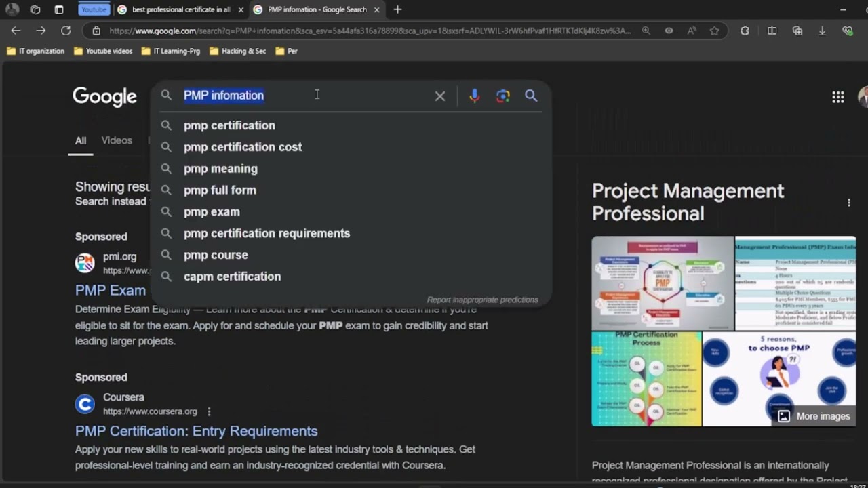Open the Read aloud icon in the address bar
The width and height of the screenshot is (868, 488).
click(691, 30)
